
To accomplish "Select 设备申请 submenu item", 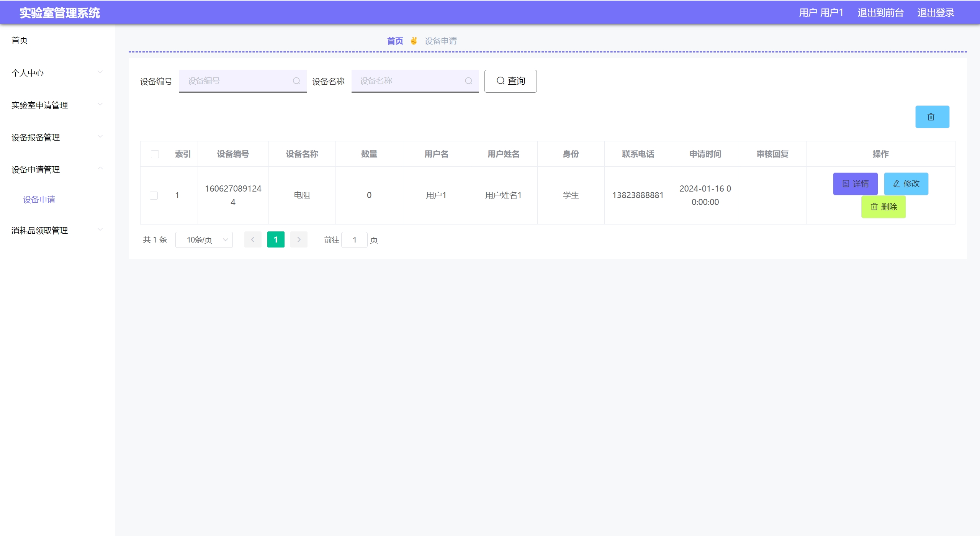I will pyautogui.click(x=39, y=200).
